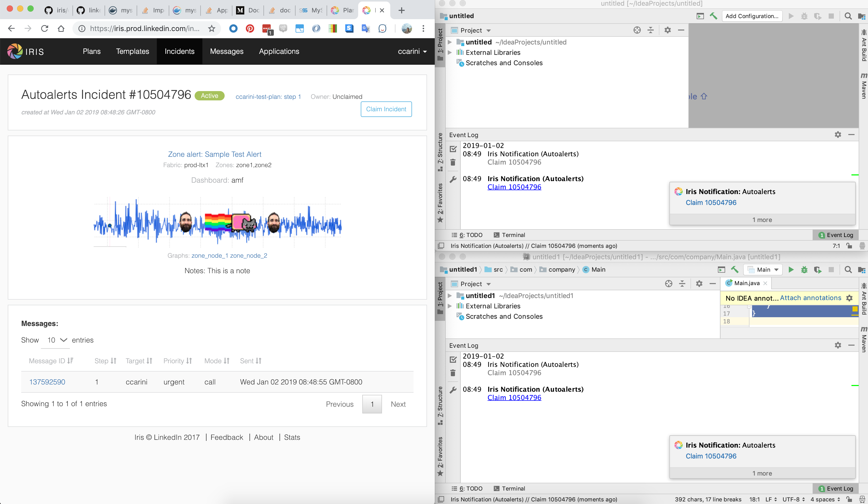Click the Feedback footer link
Screen dimensions: 868x504
coord(227,437)
